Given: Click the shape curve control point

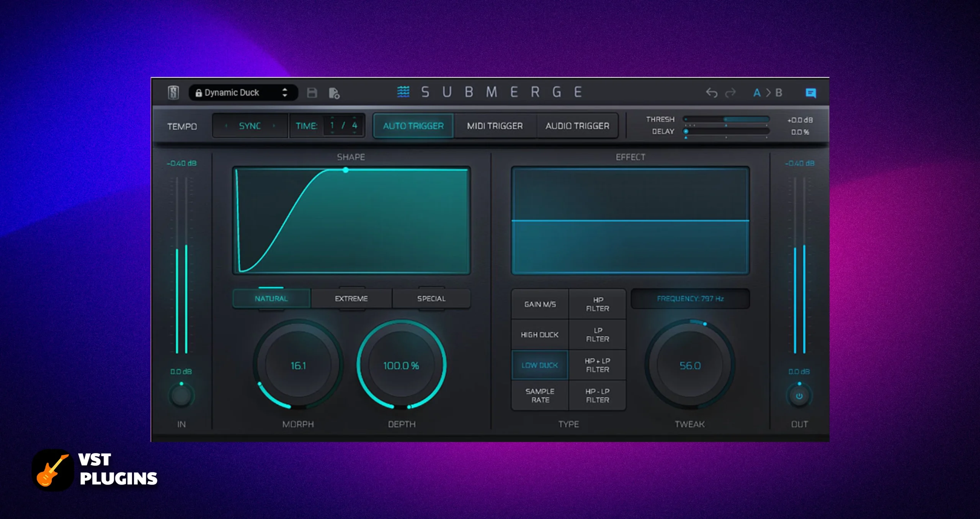Looking at the screenshot, I should coord(346,170).
